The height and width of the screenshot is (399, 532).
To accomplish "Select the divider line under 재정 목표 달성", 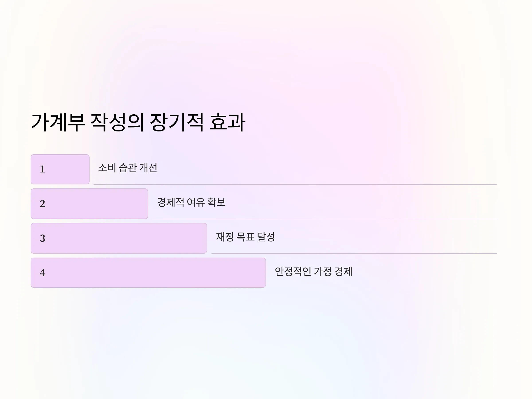I will [354, 254].
